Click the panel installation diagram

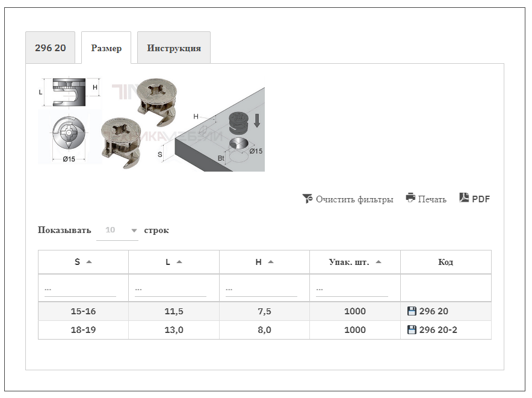click(211, 129)
